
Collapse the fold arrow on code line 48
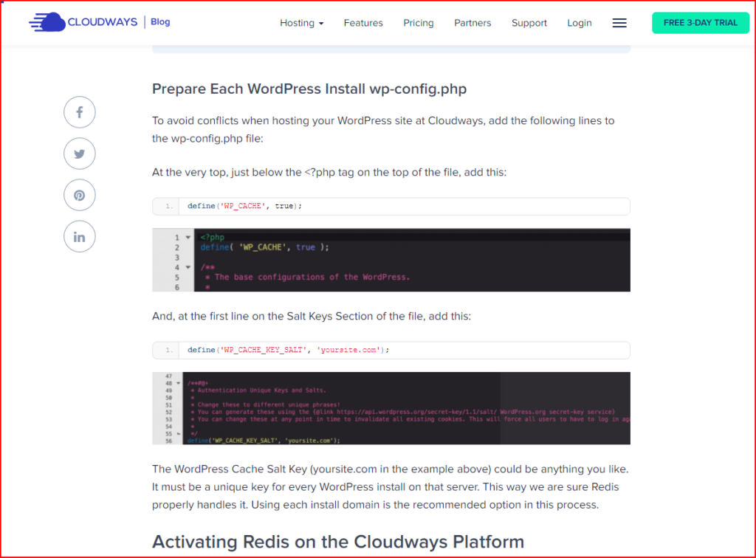point(179,384)
